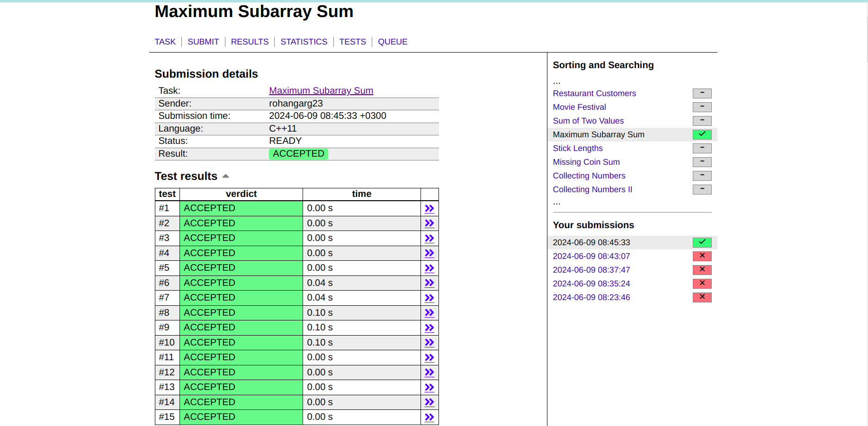This screenshot has height=426, width=868.
Task: Click submission time 2024-06-09 08:45:33 +0300
Action: click(328, 115)
